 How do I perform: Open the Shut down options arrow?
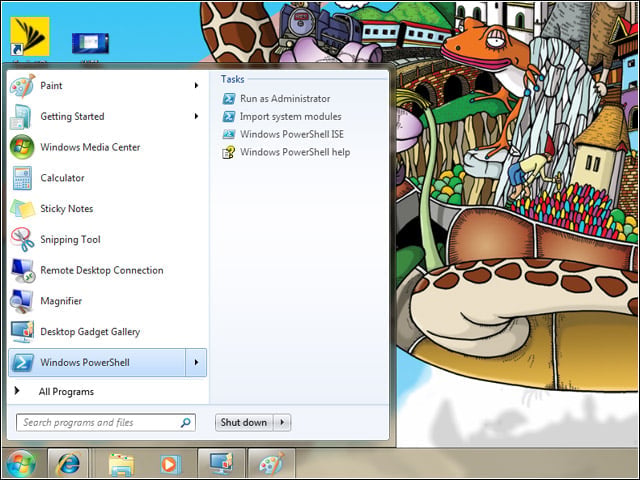click(282, 422)
